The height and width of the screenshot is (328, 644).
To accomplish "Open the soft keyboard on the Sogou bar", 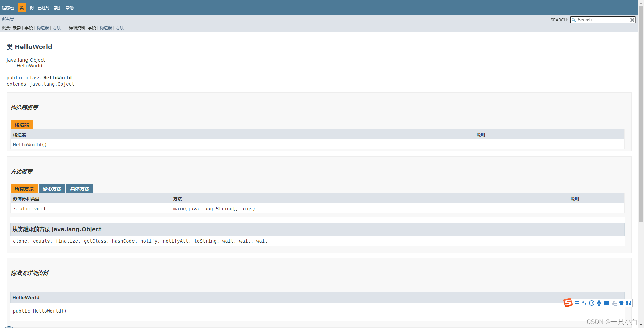I will pyautogui.click(x=606, y=303).
